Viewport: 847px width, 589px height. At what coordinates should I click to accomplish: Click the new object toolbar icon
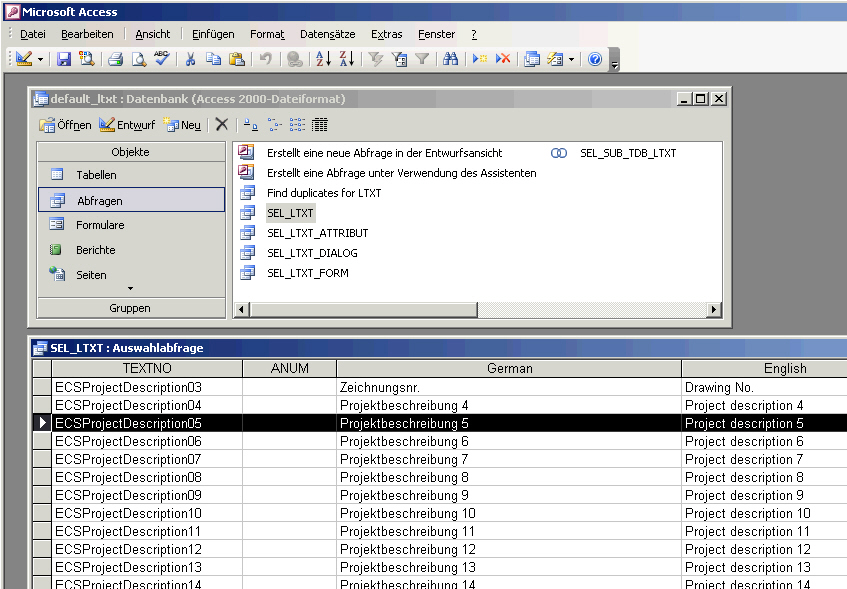coord(555,58)
